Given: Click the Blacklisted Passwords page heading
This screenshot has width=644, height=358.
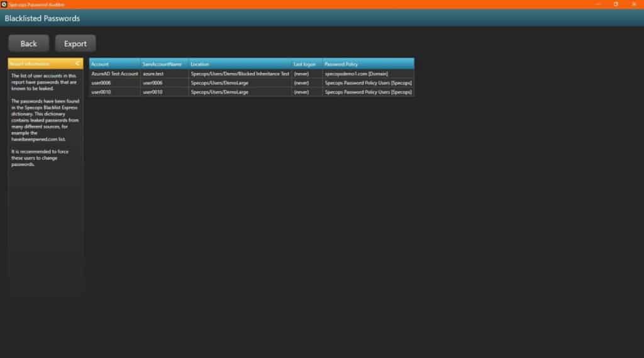Looking at the screenshot, I should 42,18.
